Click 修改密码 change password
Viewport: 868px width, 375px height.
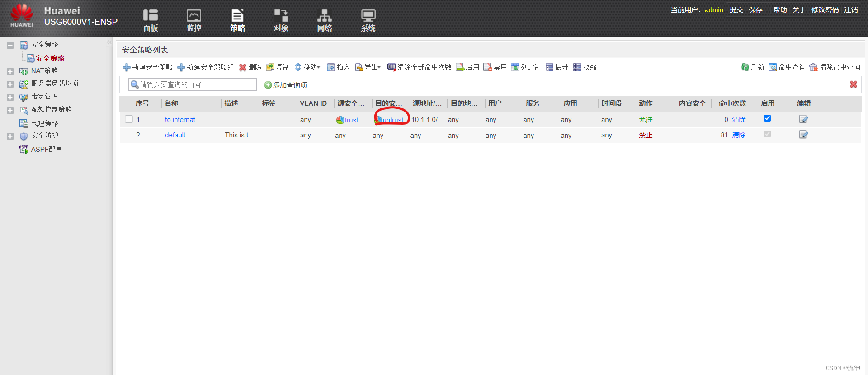(x=825, y=9)
